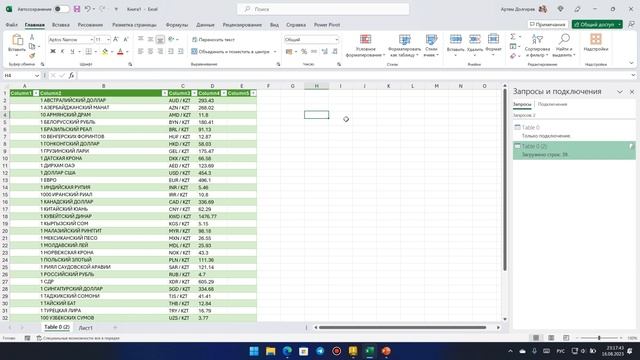Open the cell Format (Формат) menu
640x360 pixels.
(x=493, y=45)
